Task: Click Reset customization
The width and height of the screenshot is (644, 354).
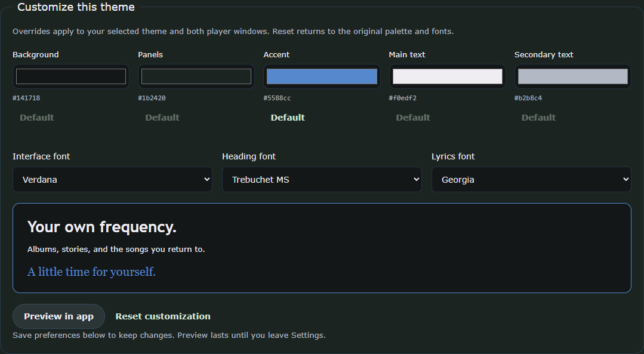Action: (163, 316)
